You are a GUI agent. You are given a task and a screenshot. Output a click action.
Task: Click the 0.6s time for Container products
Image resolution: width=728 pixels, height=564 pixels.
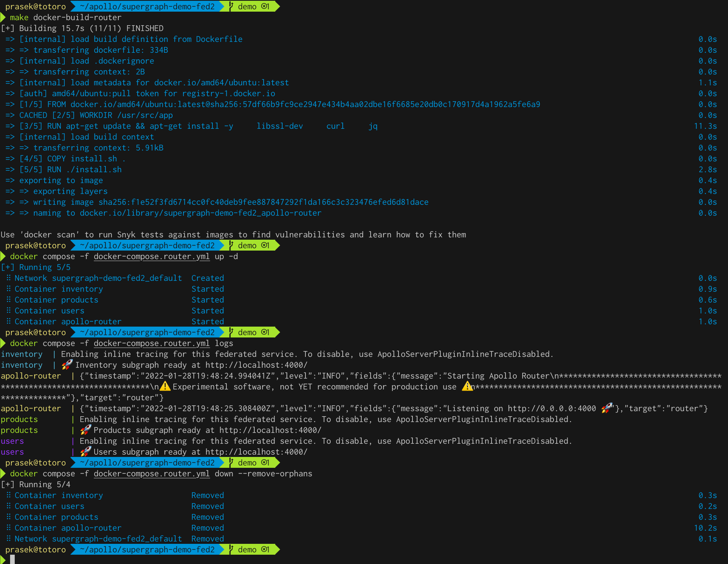point(707,300)
